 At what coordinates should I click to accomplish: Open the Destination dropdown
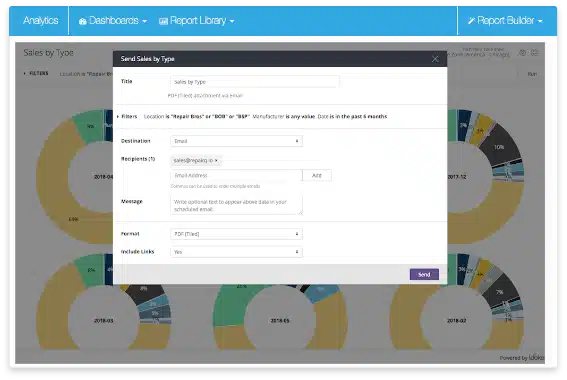236,141
